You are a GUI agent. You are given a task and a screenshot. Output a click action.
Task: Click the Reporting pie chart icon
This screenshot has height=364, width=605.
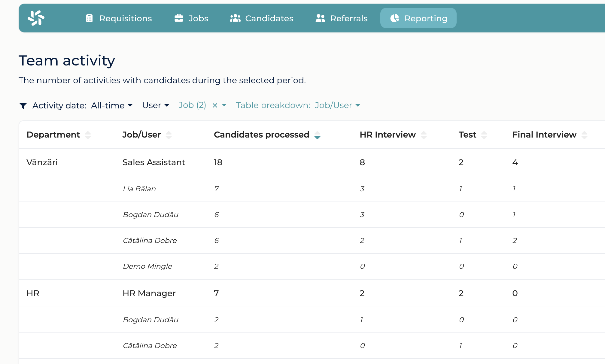395,18
